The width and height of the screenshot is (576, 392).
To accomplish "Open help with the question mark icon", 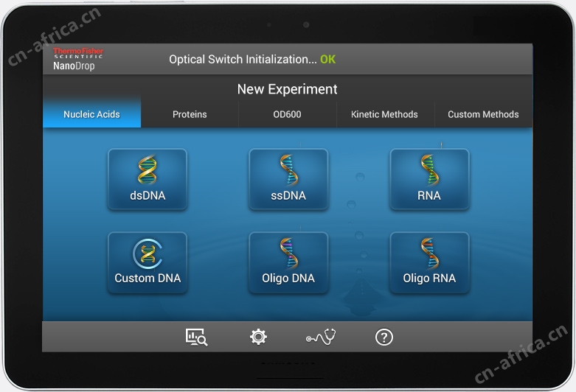I will [384, 337].
